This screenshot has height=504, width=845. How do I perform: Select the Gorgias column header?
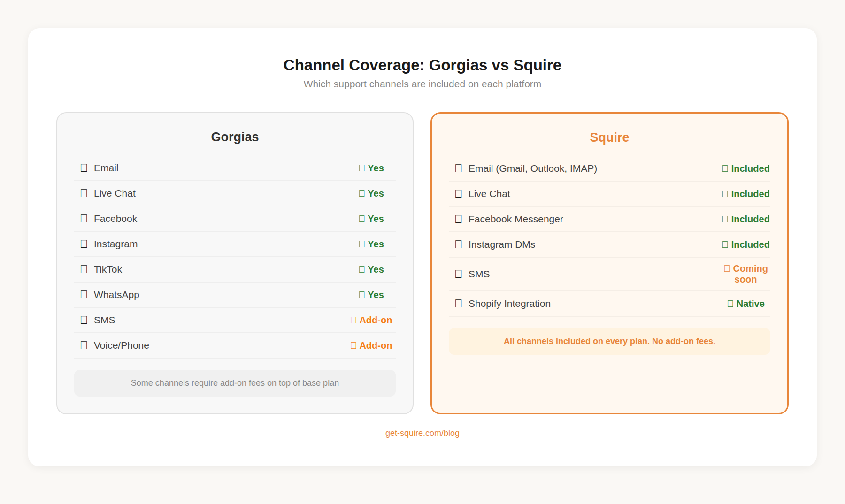pyautogui.click(x=235, y=137)
